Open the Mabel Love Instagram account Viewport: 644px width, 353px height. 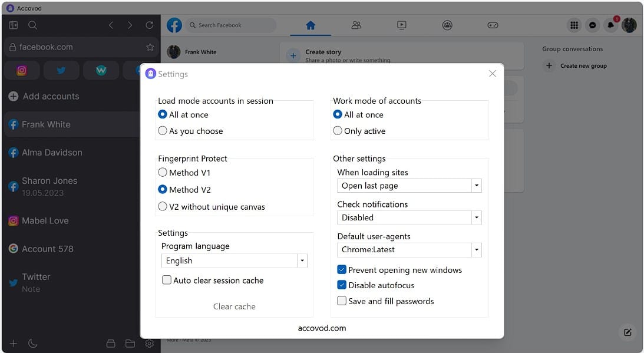pyautogui.click(x=45, y=221)
